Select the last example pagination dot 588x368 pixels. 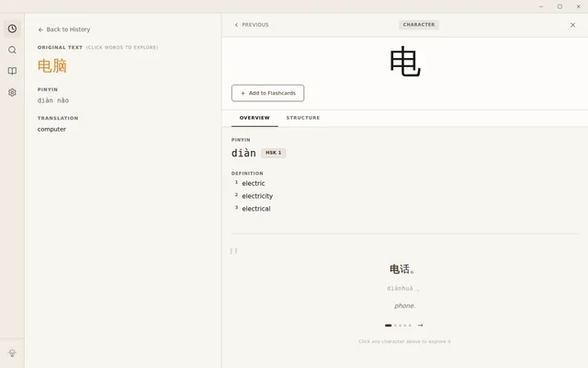[x=410, y=325]
